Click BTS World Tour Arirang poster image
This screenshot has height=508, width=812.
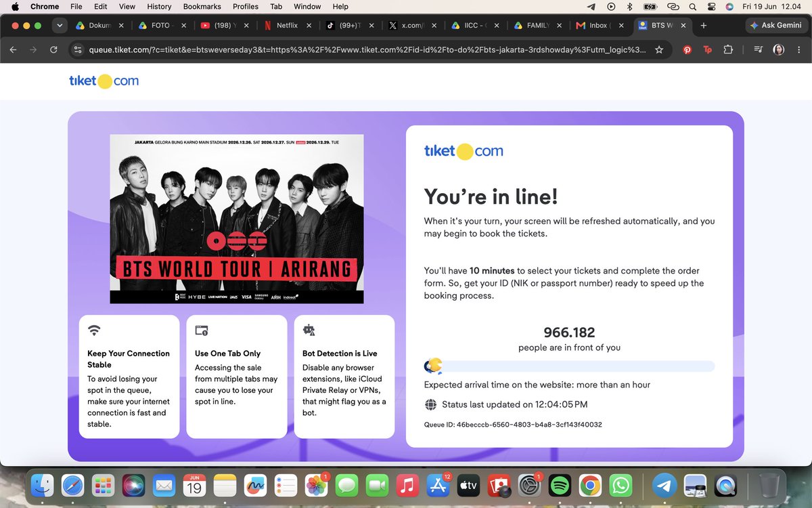click(x=237, y=219)
